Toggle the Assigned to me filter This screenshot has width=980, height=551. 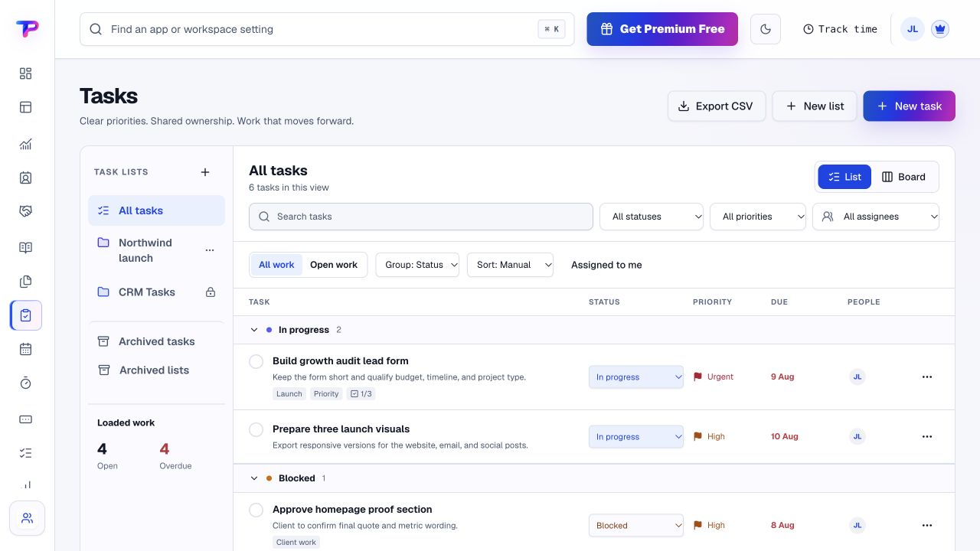click(x=606, y=265)
